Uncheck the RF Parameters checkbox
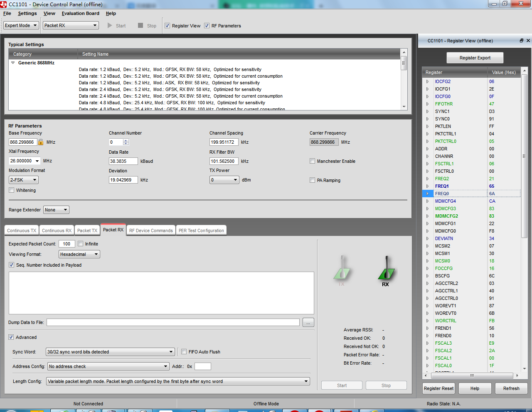 [x=207, y=26]
